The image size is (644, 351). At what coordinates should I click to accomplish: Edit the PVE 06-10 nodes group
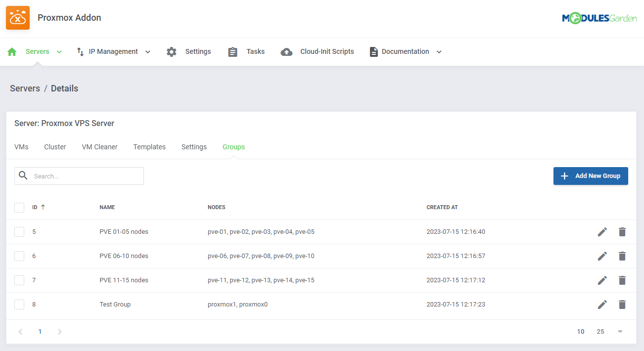point(602,256)
